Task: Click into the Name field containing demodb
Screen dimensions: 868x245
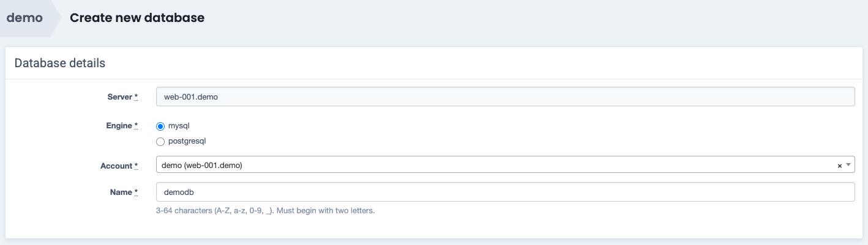Action: (505, 192)
